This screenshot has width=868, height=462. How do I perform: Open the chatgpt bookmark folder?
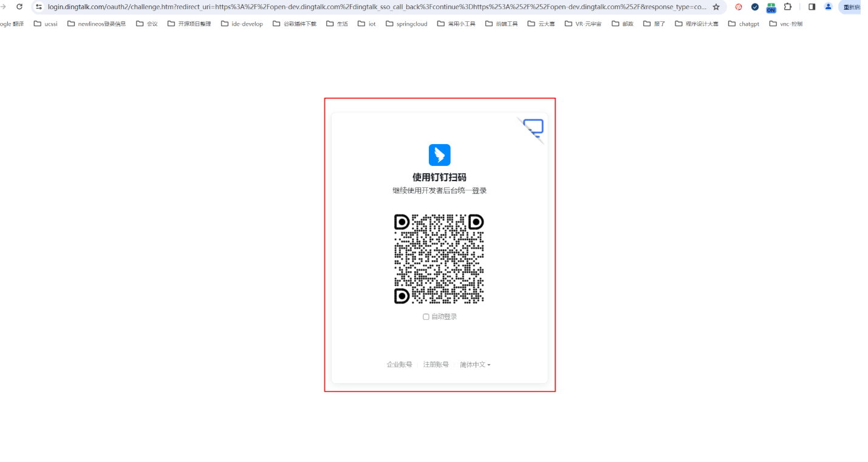pos(743,24)
